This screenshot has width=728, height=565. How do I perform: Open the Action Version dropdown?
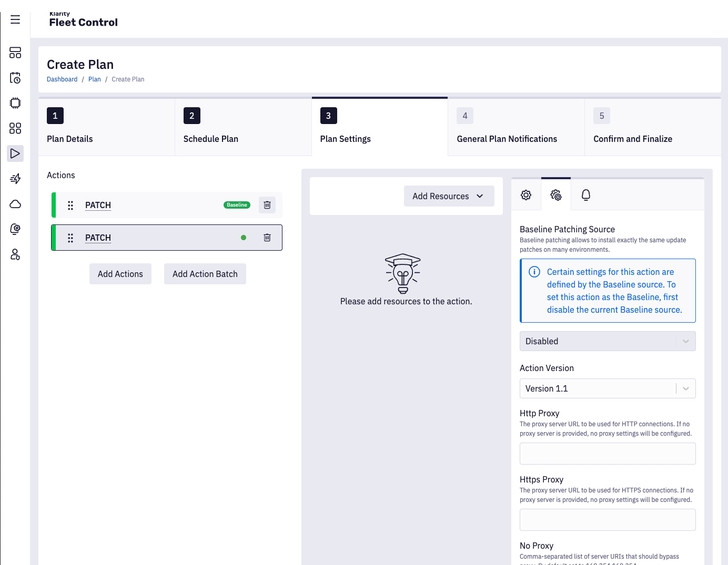click(607, 388)
